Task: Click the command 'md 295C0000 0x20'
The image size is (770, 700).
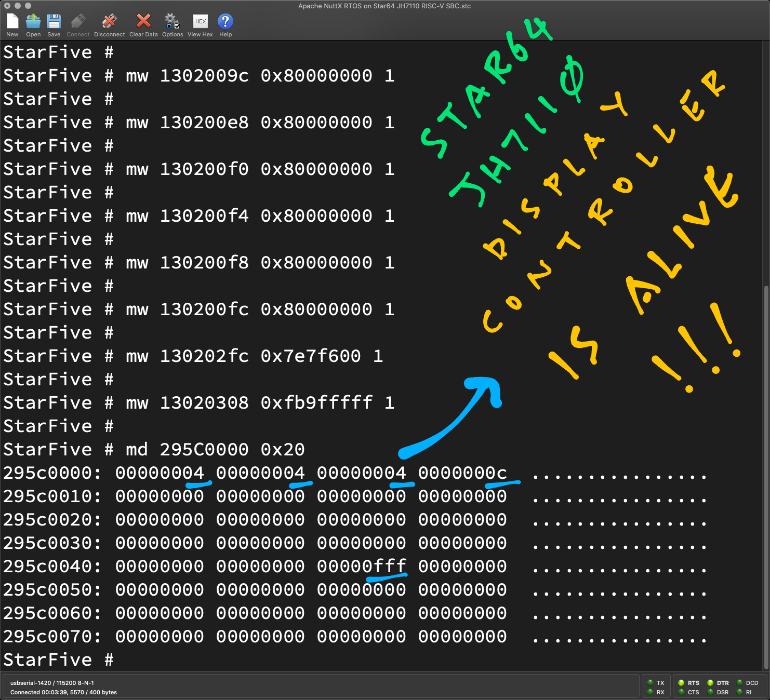Action: coord(215,450)
